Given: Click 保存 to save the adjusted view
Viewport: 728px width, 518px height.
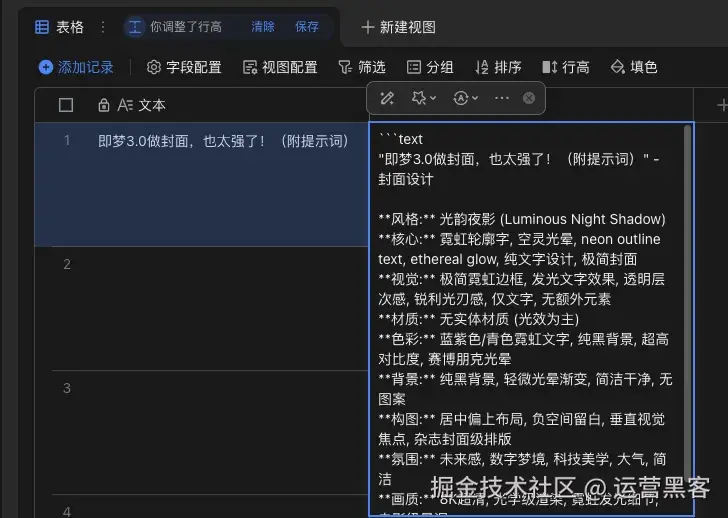Looking at the screenshot, I should pos(307,27).
